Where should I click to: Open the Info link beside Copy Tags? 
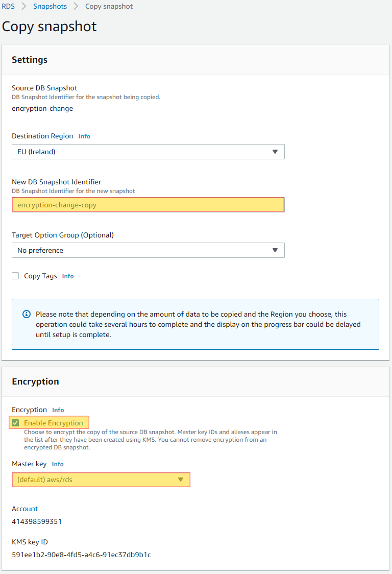[68, 276]
